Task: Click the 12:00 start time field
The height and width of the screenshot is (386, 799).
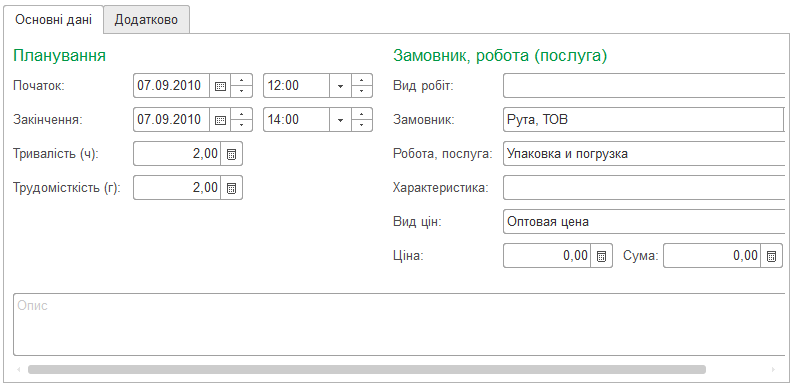Action: [x=297, y=86]
